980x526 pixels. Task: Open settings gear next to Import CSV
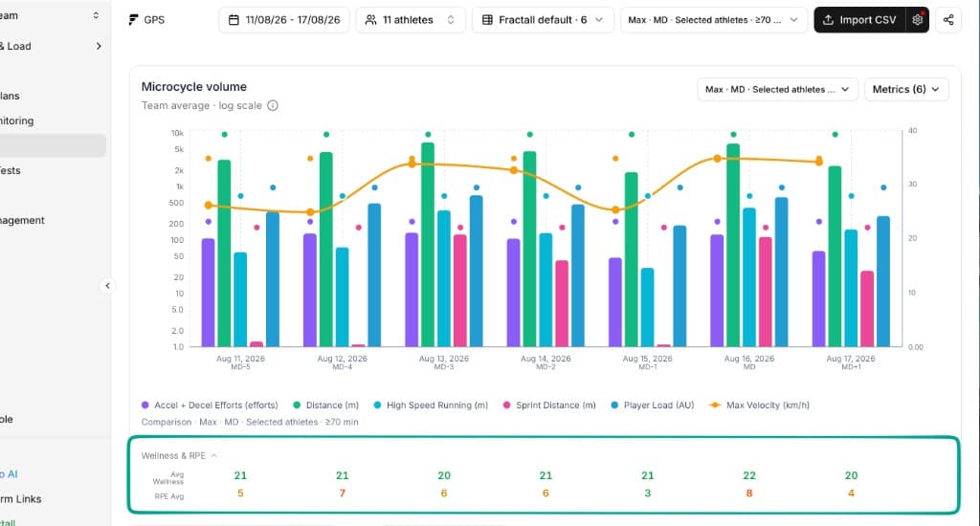pos(918,20)
